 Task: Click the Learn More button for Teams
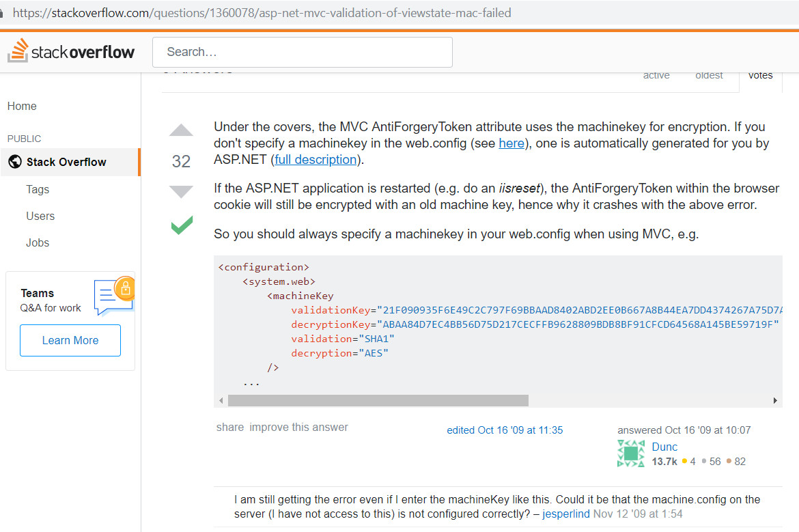tap(70, 340)
